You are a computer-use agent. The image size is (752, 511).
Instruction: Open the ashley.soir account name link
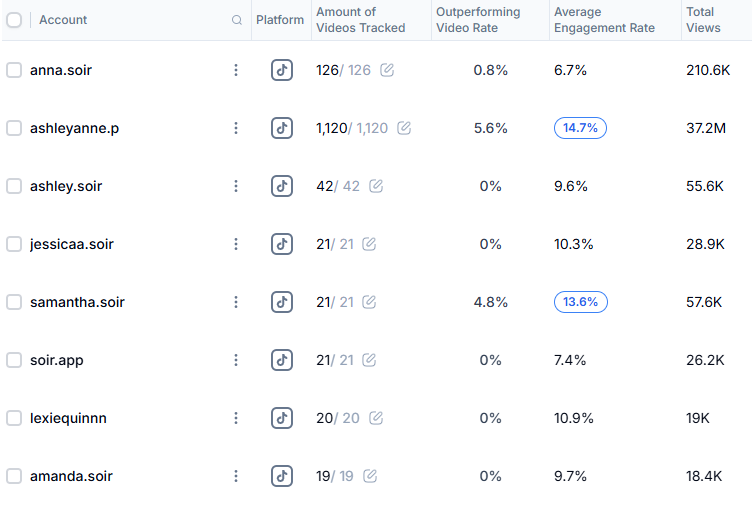pos(66,186)
